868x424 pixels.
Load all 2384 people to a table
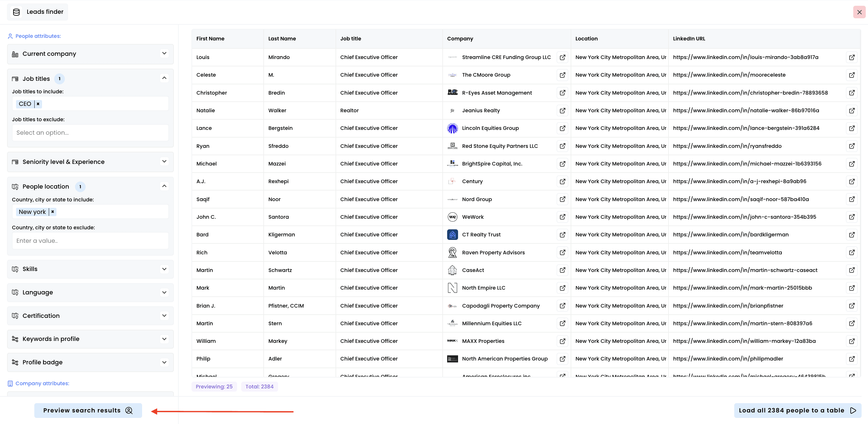[797, 410]
